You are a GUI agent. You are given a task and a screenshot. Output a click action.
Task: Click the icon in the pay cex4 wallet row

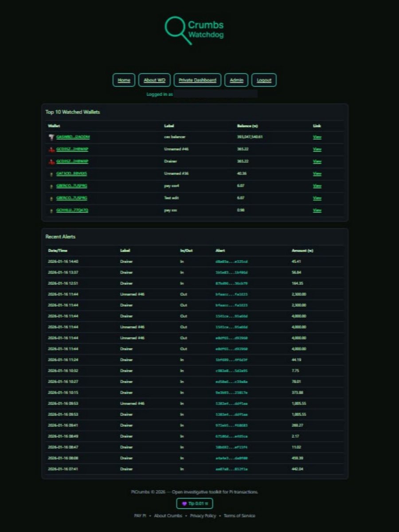click(51, 186)
